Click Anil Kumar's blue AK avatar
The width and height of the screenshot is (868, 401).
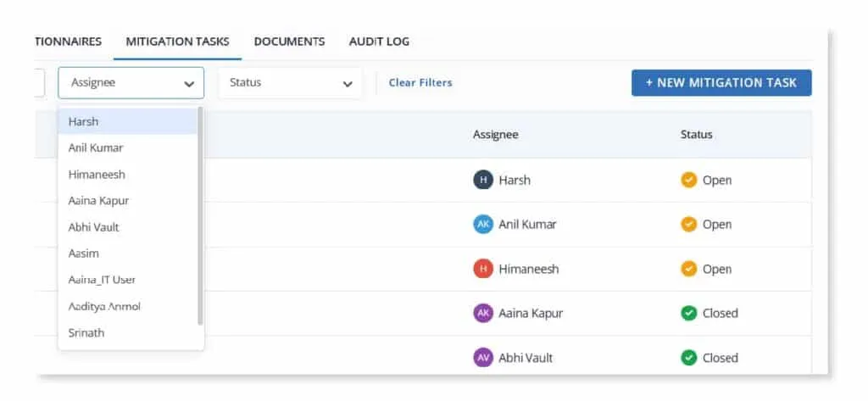click(482, 225)
